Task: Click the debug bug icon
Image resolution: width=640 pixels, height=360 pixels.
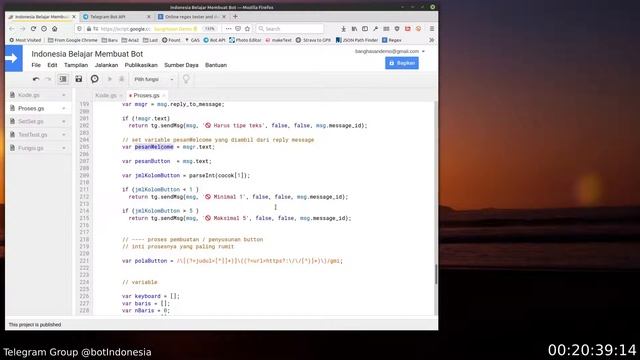Action: click(121, 79)
